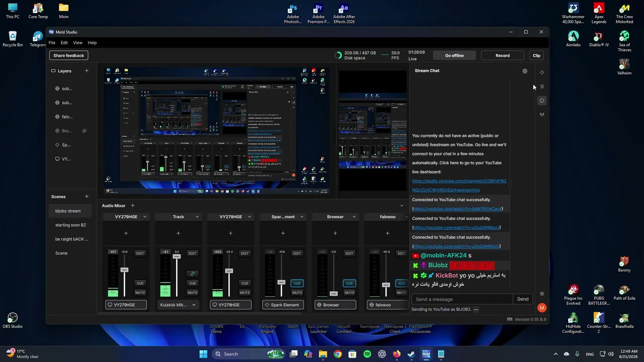Open the three-dot menu beside Sending to YouTube

click(476, 310)
